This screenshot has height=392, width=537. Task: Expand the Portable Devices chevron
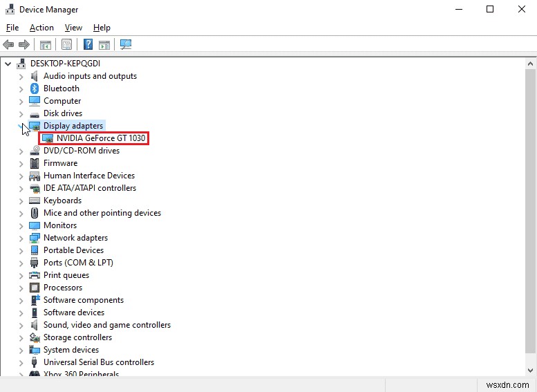[21, 251]
